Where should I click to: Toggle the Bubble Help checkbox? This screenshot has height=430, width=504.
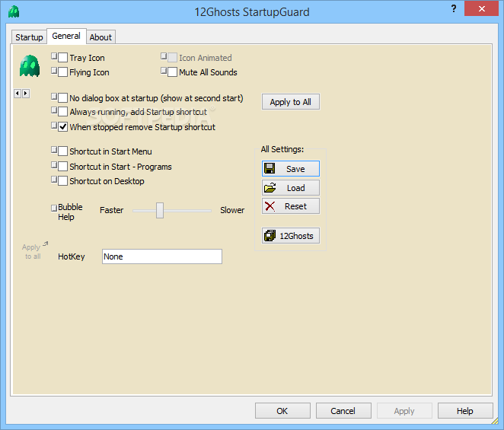tap(54, 209)
